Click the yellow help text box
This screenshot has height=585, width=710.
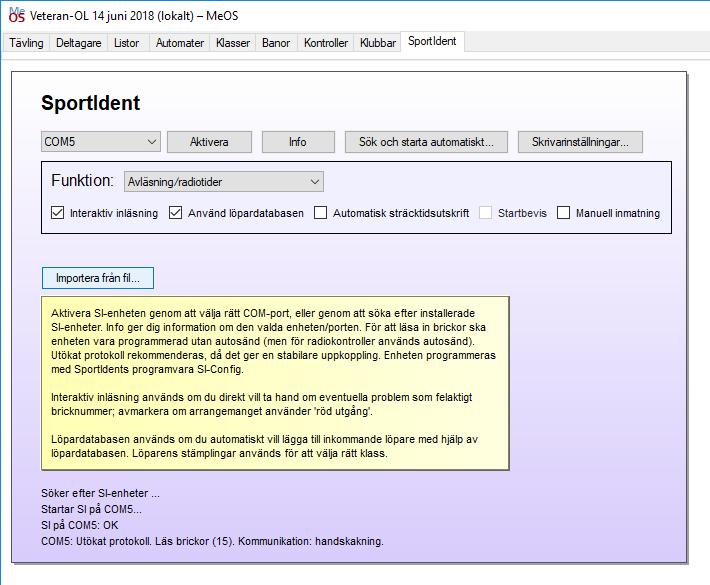click(x=275, y=383)
